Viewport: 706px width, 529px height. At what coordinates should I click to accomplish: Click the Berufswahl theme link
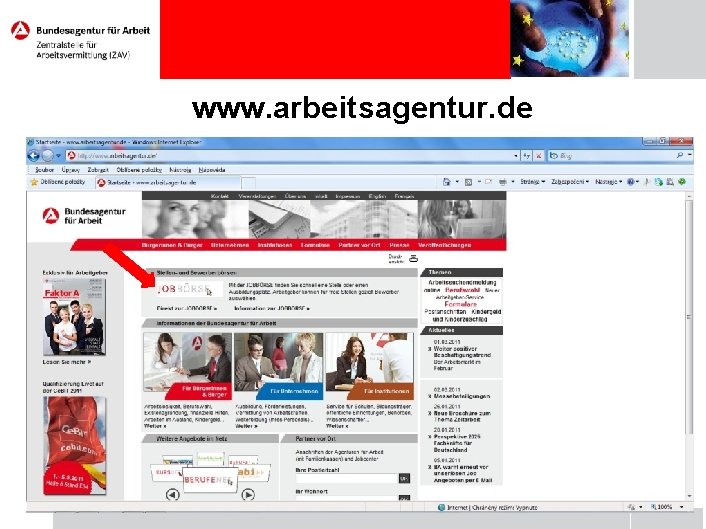coord(462,290)
